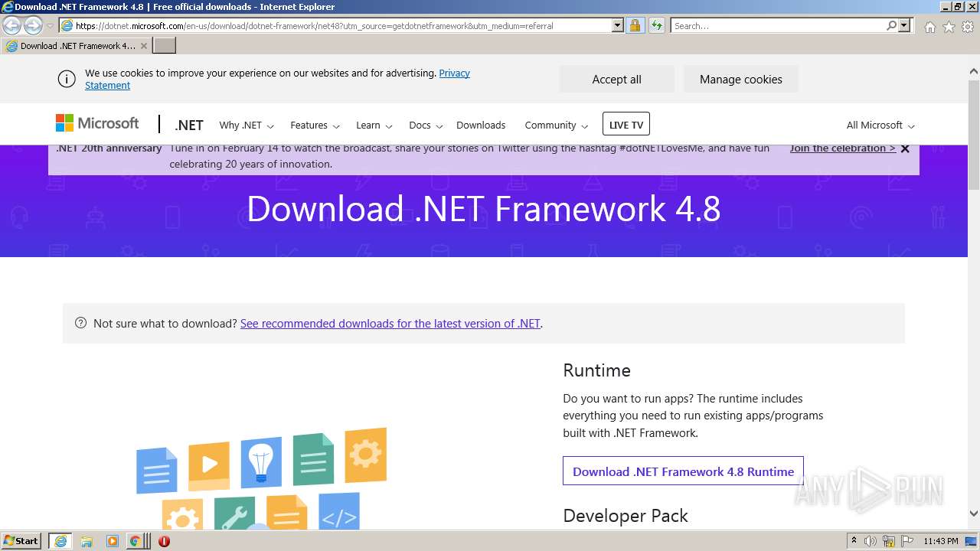Click the search magnifier icon
This screenshot has width=980, height=551.
pos(891,26)
